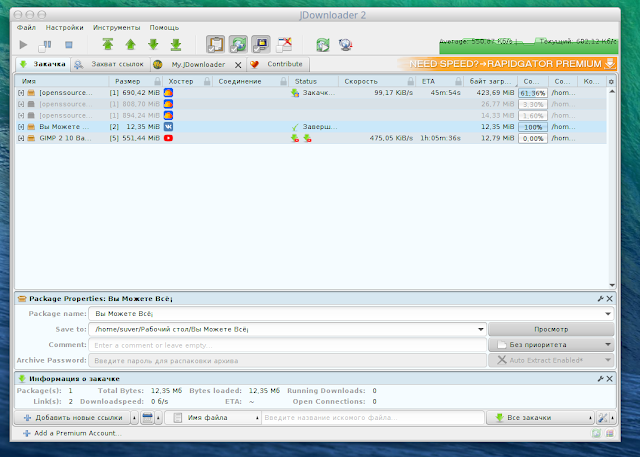
Task: Click the Archive Password field
Action: click(x=287, y=361)
